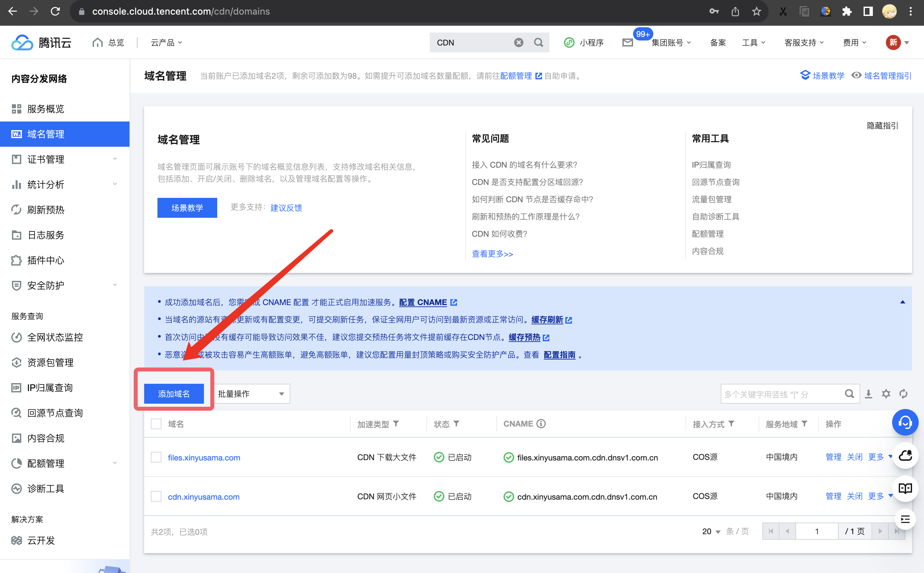
Task: Check the cdn.xinyusama.com row
Action: 156,496
